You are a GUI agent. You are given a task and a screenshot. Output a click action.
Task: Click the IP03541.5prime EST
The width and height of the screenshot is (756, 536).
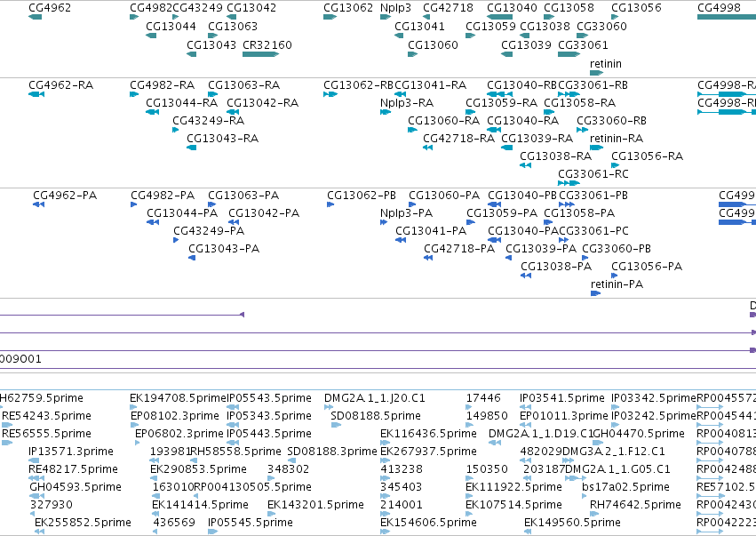pyautogui.click(x=561, y=398)
